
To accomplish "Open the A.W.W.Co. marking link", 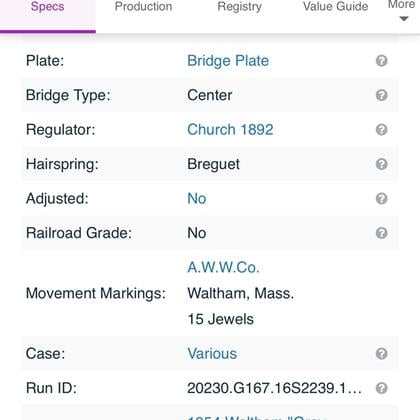I will click(x=223, y=268).
